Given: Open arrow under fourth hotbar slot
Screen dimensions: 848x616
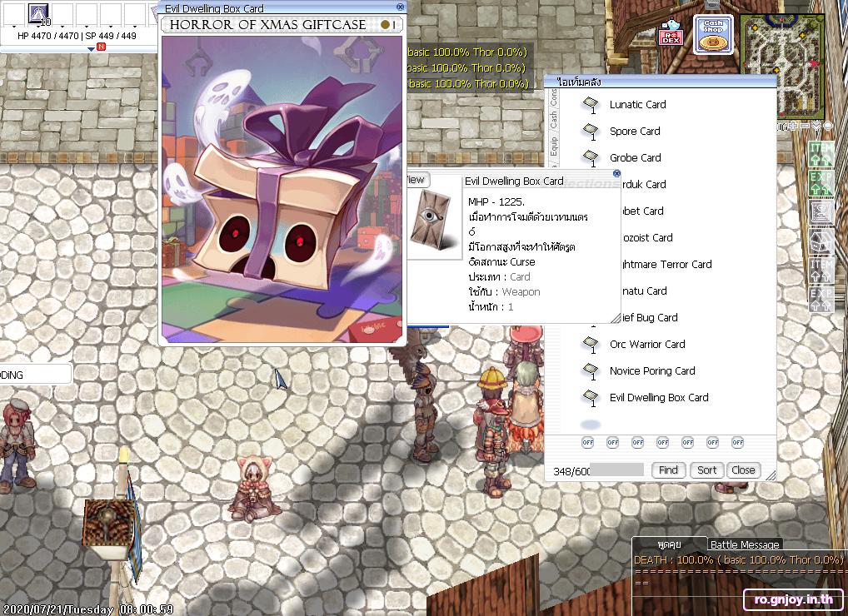Looking at the screenshot, I should (87, 27).
